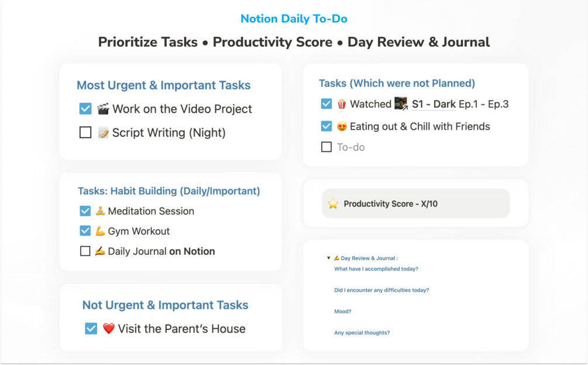Click the meditation emoji icon
The image size is (588, 365).
[x=100, y=211]
